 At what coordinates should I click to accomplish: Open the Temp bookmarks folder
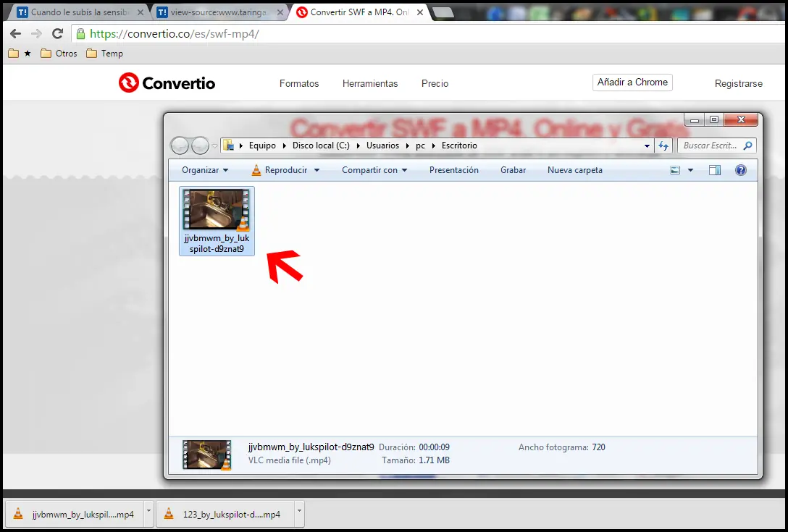click(x=104, y=54)
